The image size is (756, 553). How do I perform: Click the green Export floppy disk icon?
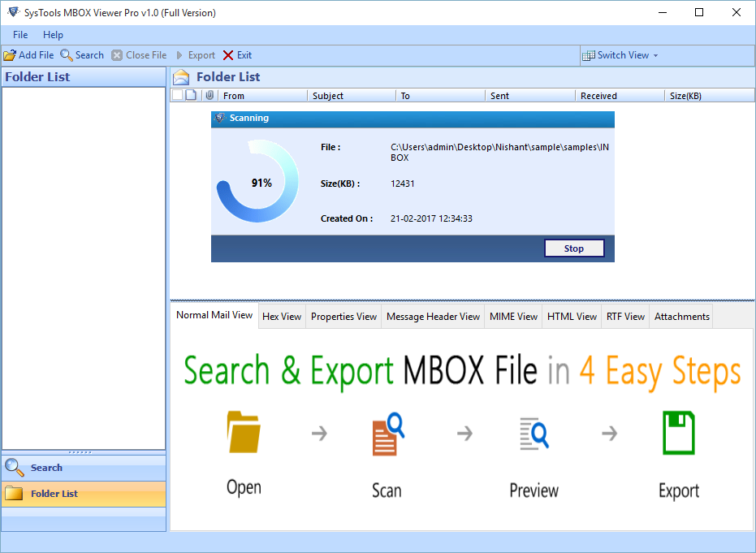tap(678, 433)
